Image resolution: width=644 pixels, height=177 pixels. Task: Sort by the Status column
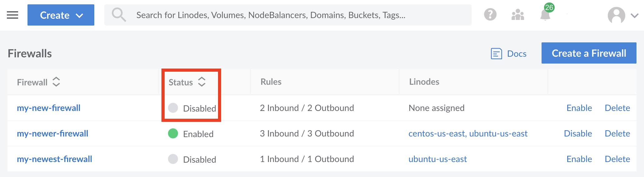tap(202, 82)
